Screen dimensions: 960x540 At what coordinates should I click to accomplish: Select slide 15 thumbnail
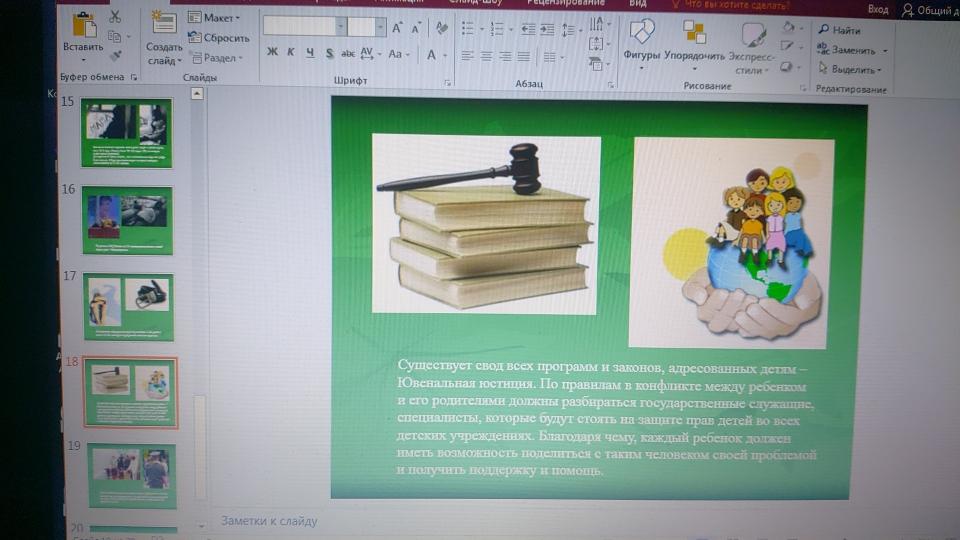126,133
